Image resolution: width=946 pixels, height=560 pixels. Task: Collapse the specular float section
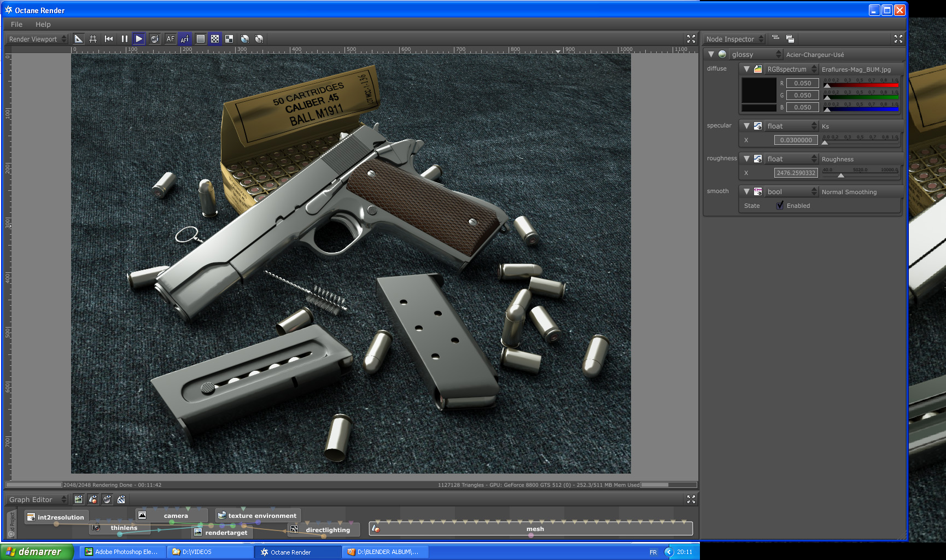(746, 126)
